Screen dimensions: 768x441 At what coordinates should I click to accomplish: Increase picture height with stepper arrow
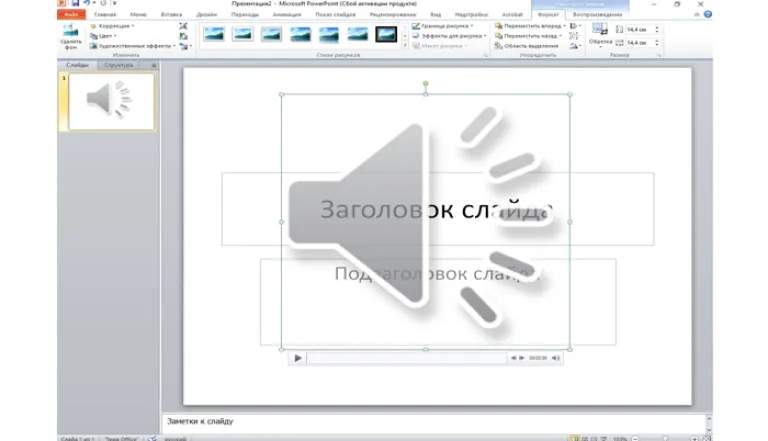point(657,28)
